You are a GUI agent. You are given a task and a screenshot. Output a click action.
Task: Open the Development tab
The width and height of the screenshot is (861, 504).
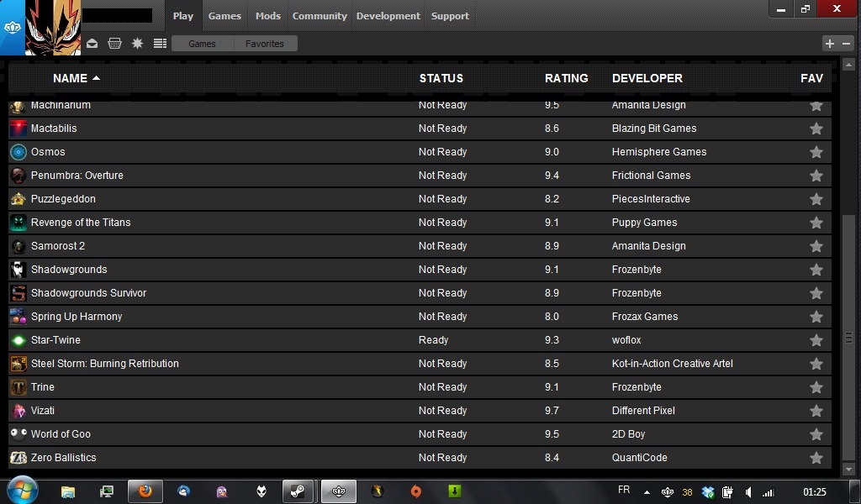(x=388, y=16)
